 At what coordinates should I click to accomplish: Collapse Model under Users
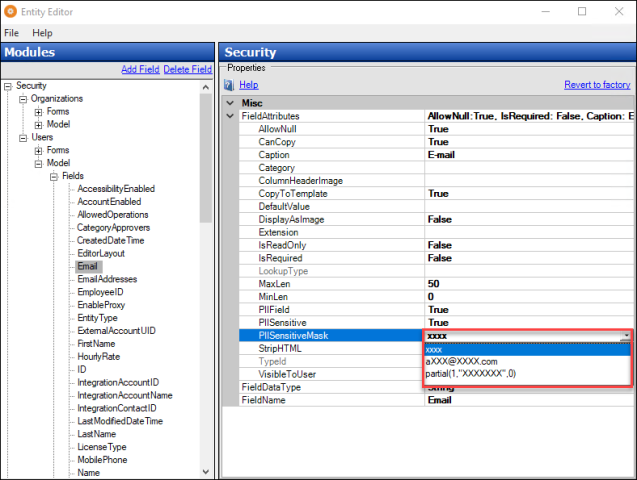click(x=38, y=164)
